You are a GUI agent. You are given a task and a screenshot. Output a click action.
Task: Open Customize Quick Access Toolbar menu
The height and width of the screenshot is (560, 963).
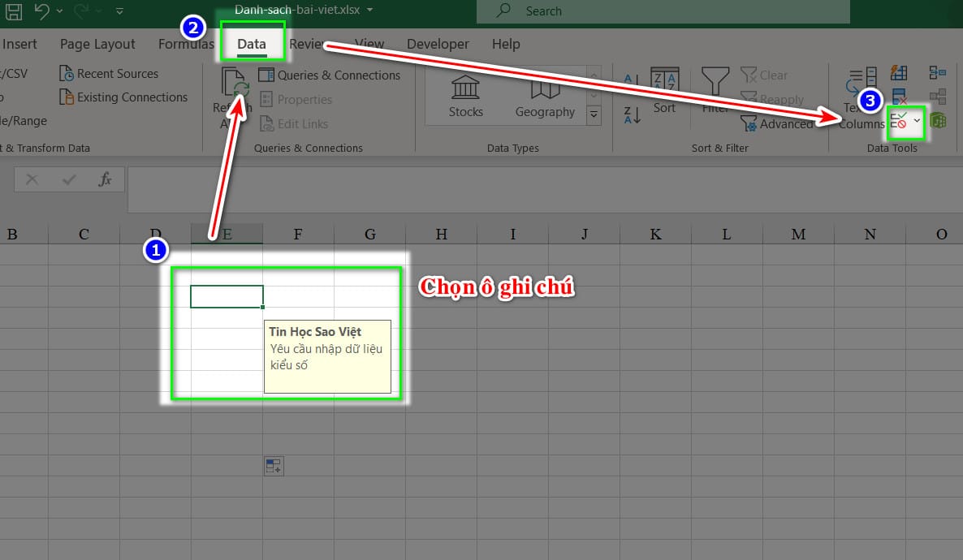(119, 11)
